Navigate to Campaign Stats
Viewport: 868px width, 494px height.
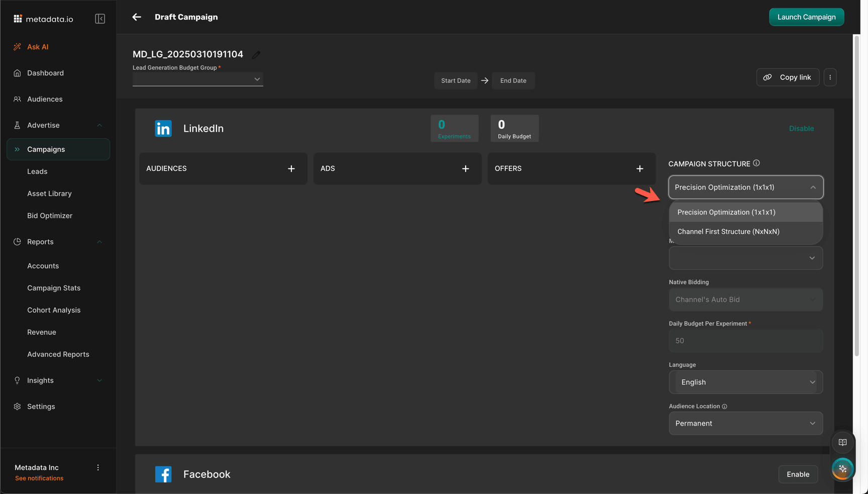coord(54,287)
